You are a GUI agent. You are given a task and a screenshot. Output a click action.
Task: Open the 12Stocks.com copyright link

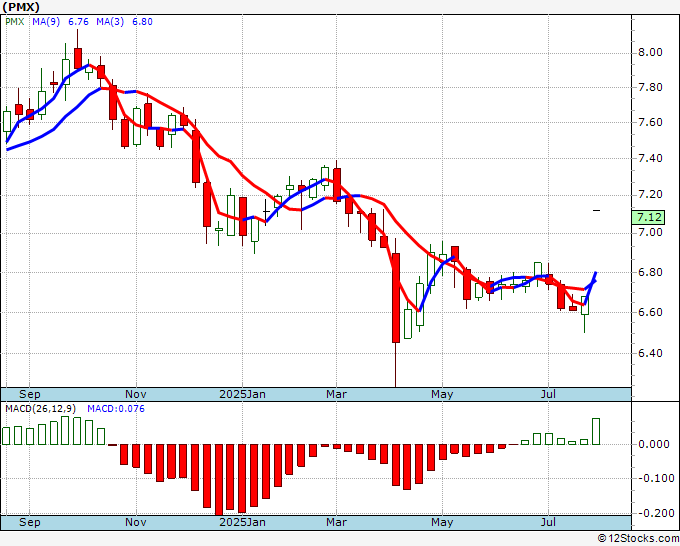(638, 539)
